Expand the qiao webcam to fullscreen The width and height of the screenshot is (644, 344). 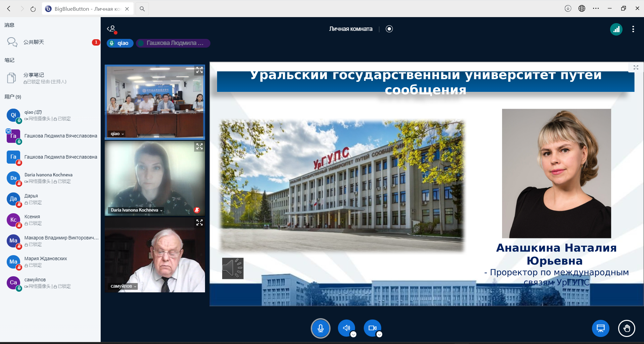[199, 70]
